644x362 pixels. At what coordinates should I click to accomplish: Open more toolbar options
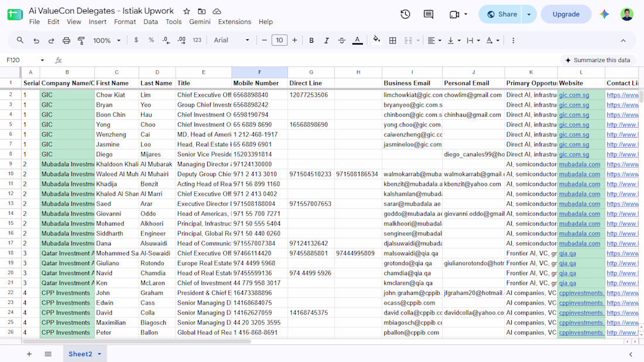(513, 40)
